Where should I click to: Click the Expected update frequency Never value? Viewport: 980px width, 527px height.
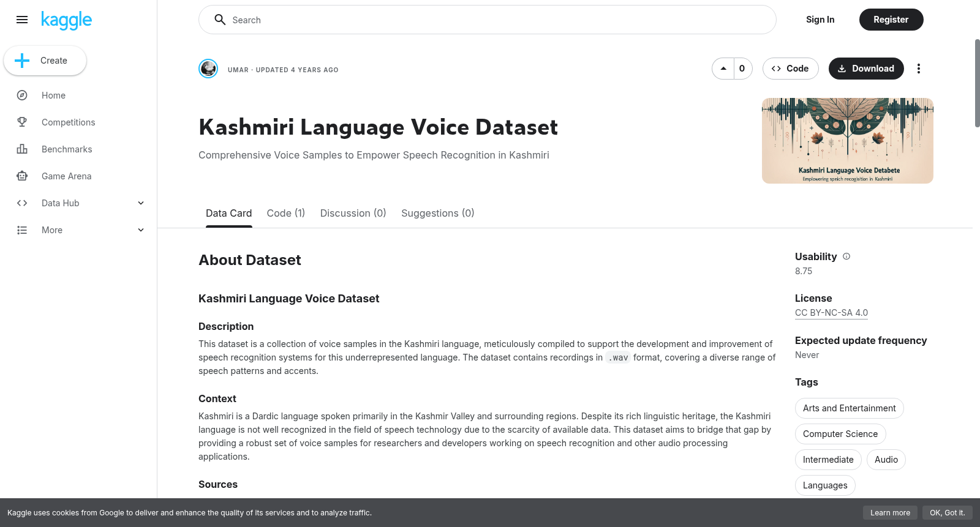click(x=807, y=355)
